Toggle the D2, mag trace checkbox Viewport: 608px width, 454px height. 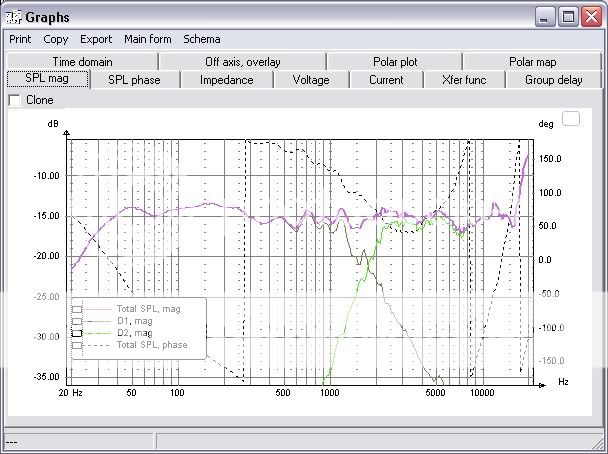coord(77,333)
